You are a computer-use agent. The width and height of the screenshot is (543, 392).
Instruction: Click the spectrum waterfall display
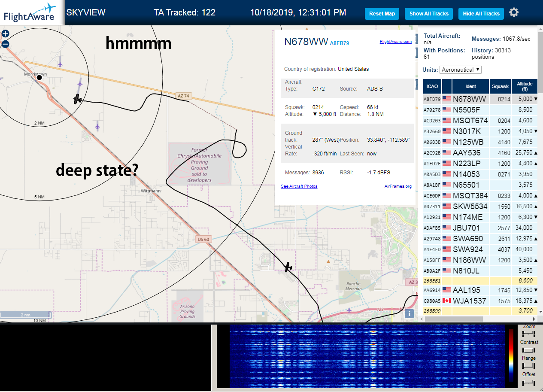[x=367, y=356]
